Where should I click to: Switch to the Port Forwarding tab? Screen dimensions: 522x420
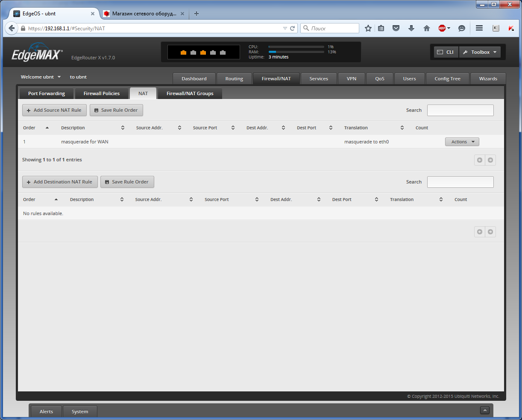pos(46,93)
